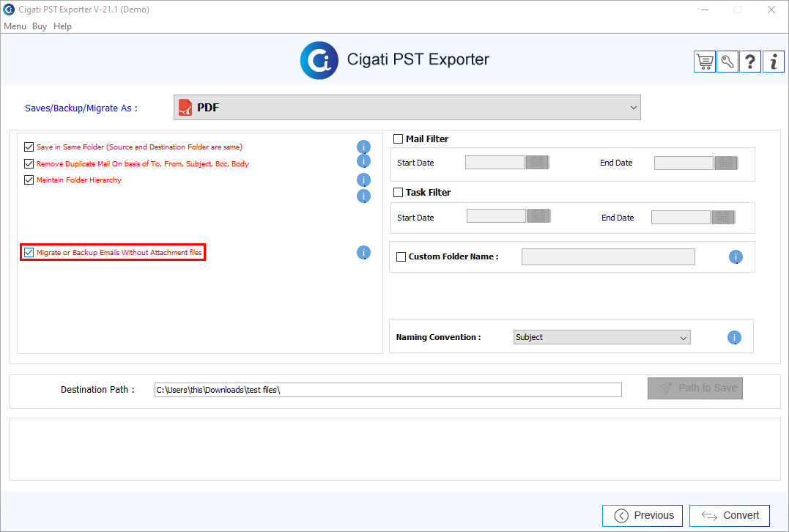Screen dimensions: 789x532
Task: Enable the Task Filter checkbox
Action: click(x=398, y=192)
